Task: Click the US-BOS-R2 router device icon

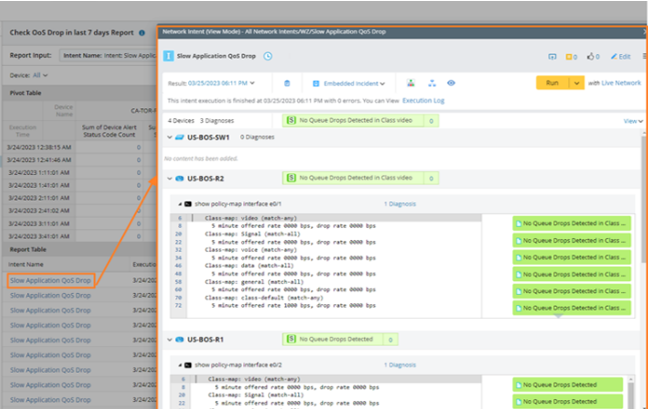Action: (179, 179)
